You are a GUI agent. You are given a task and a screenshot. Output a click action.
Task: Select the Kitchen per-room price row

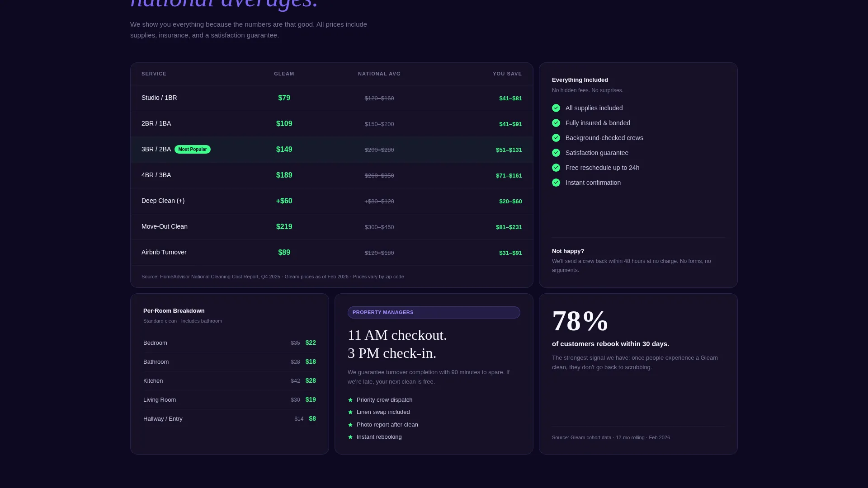(230, 381)
